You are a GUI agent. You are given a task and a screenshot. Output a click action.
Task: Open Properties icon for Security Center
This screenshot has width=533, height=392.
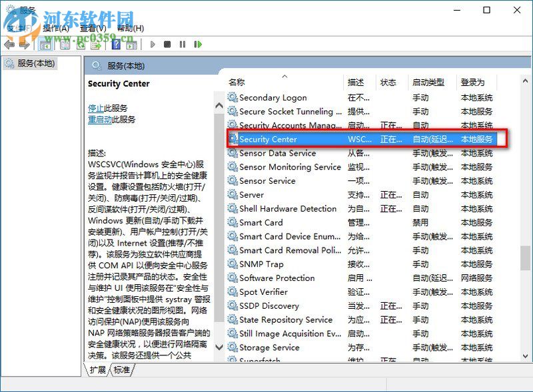65,45
